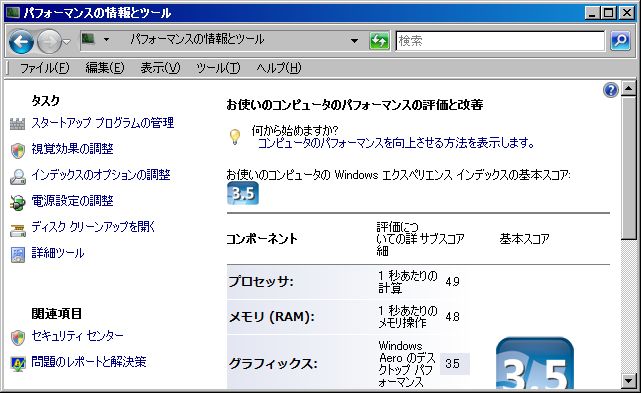Open 電源設定の調整 link
641x393 pixels.
click(72, 201)
